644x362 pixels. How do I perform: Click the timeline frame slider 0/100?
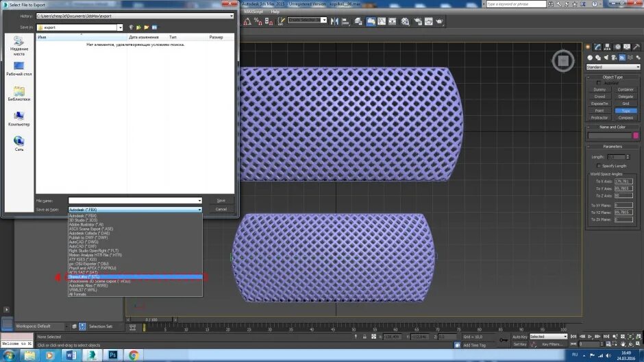pyautogui.click(x=151, y=319)
